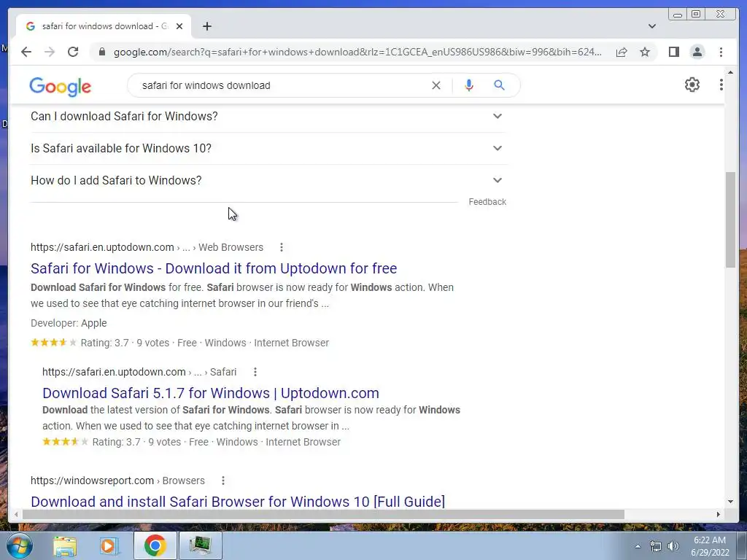Image resolution: width=747 pixels, height=560 pixels.
Task: Show hidden system tray icons
Action: 638,546
